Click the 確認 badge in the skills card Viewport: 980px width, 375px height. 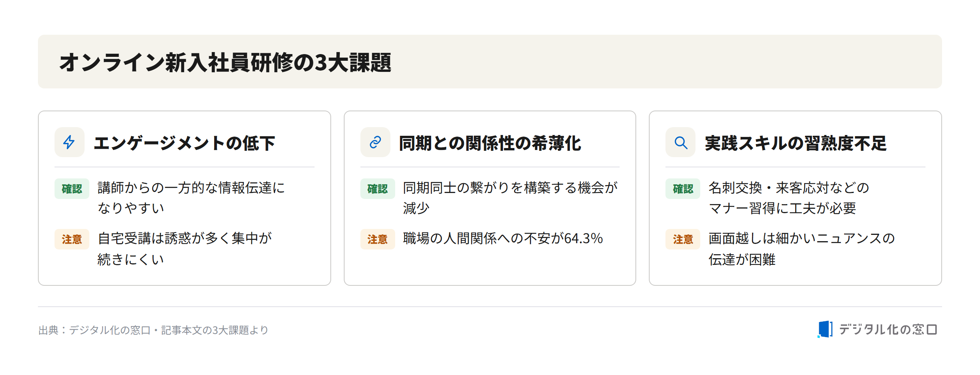pyautogui.click(x=683, y=189)
